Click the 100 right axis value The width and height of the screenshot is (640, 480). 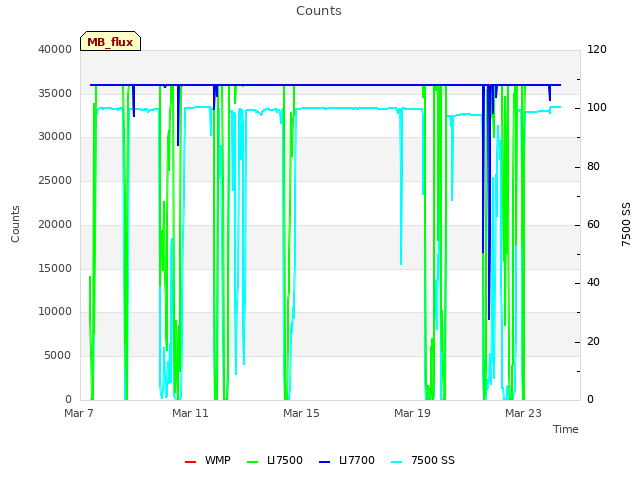point(597,108)
